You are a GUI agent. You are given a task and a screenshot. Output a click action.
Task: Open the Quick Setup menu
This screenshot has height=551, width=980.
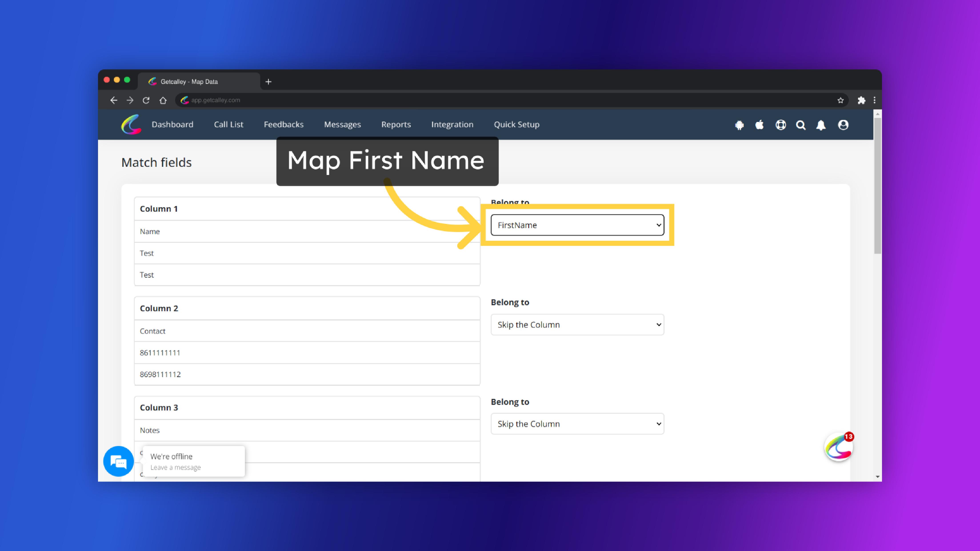tap(517, 125)
